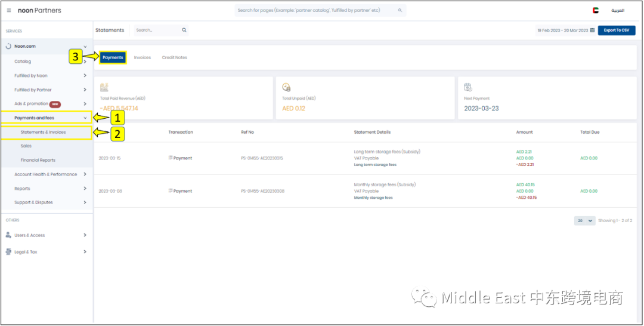The image size is (644, 326).
Task: Expand the Reports menu
Action: coord(85,188)
